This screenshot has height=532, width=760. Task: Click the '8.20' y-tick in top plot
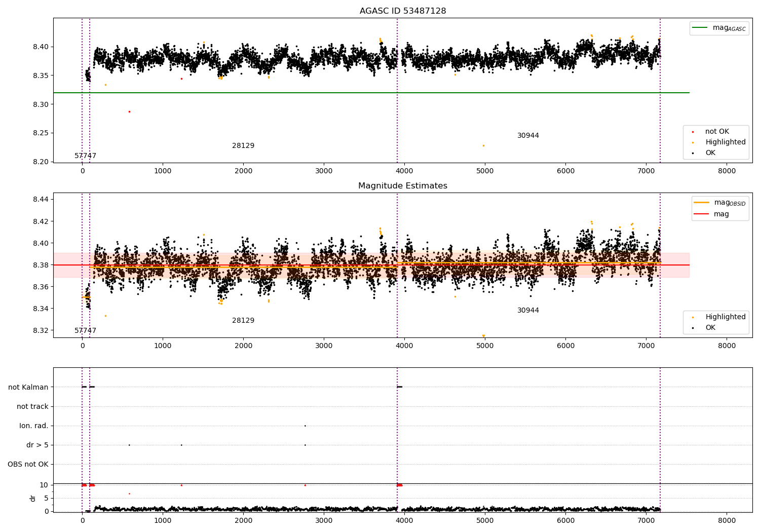click(x=41, y=162)
